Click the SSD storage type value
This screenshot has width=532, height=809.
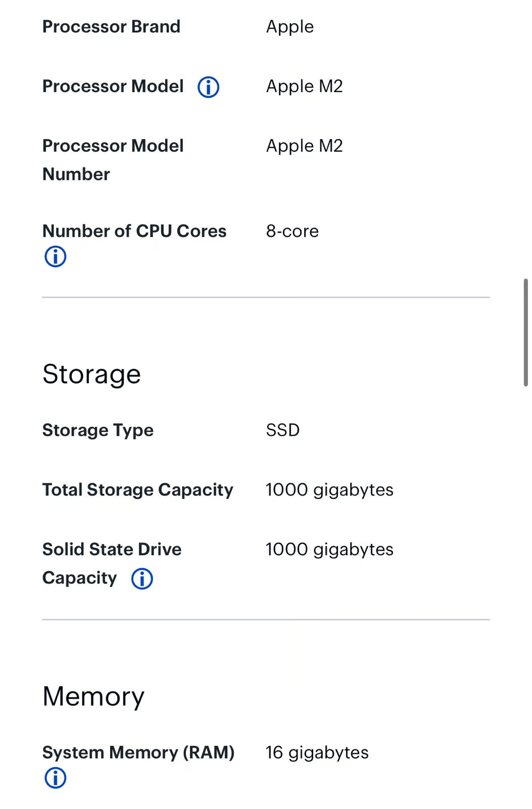(282, 430)
